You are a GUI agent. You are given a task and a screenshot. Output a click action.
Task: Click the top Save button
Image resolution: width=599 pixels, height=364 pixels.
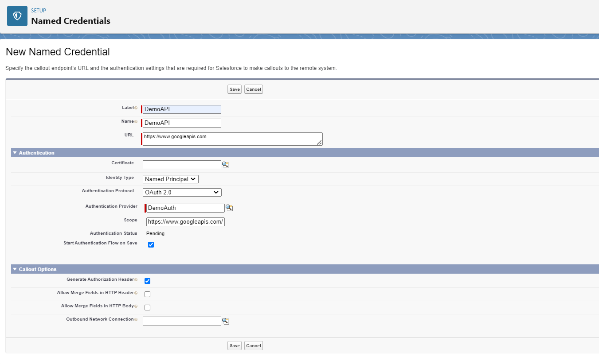coord(235,89)
